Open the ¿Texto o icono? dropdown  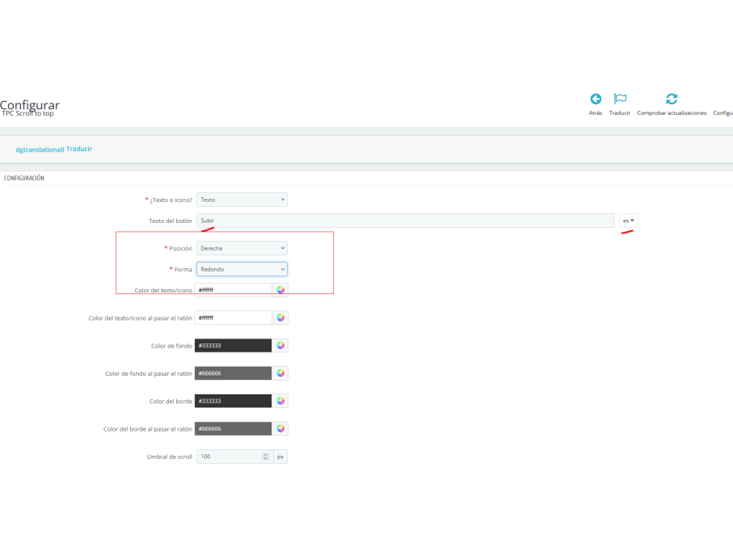[242, 200]
